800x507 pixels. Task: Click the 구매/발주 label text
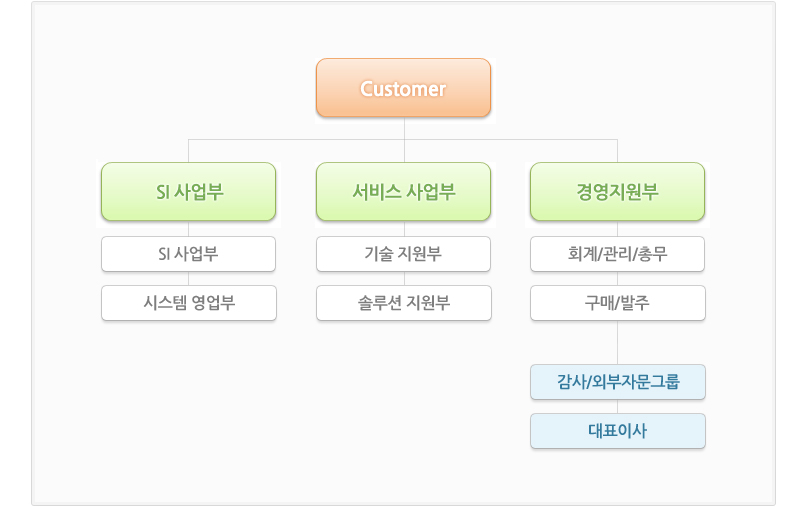(x=617, y=303)
